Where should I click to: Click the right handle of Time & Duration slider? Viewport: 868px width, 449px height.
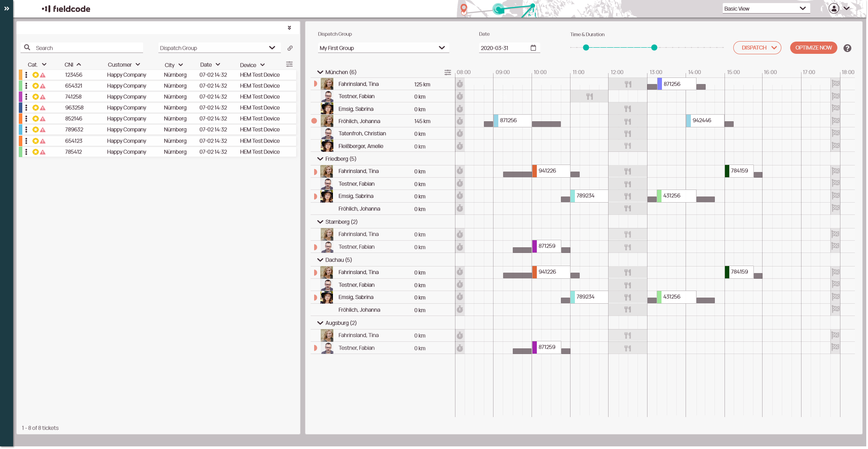click(x=654, y=48)
